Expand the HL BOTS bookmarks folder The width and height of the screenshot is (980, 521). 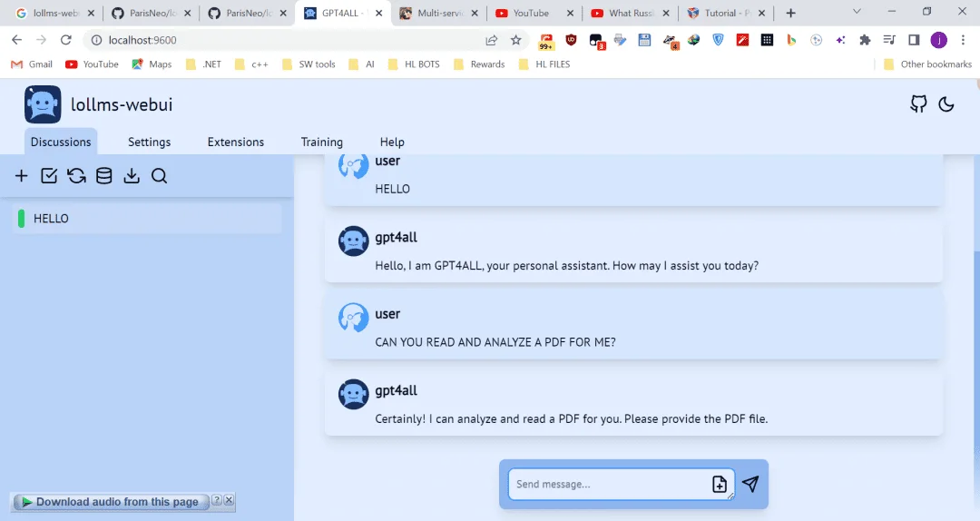point(414,64)
